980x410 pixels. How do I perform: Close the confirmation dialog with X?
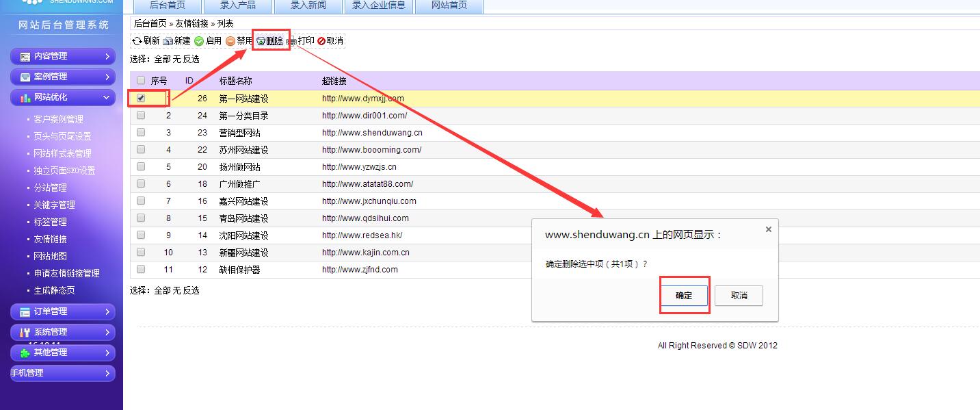point(768,229)
